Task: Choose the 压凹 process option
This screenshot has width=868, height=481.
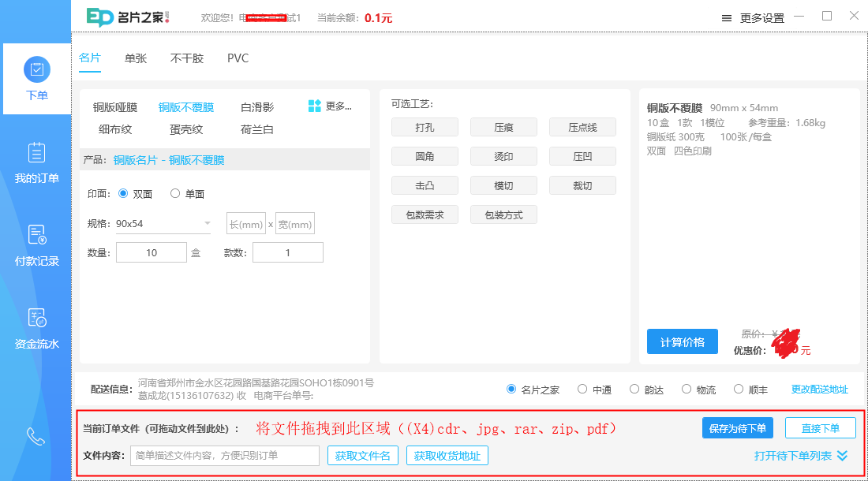Action: click(x=582, y=156)
